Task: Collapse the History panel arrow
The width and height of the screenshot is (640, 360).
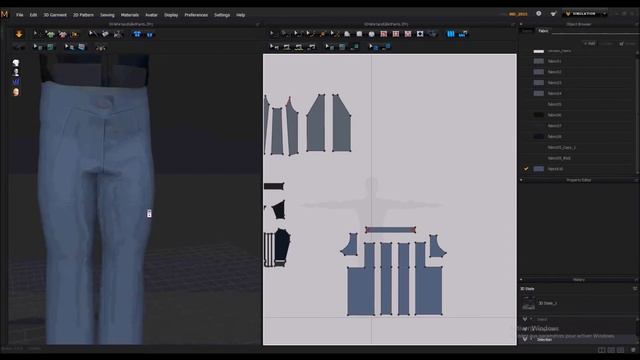Action: point(521,280)
